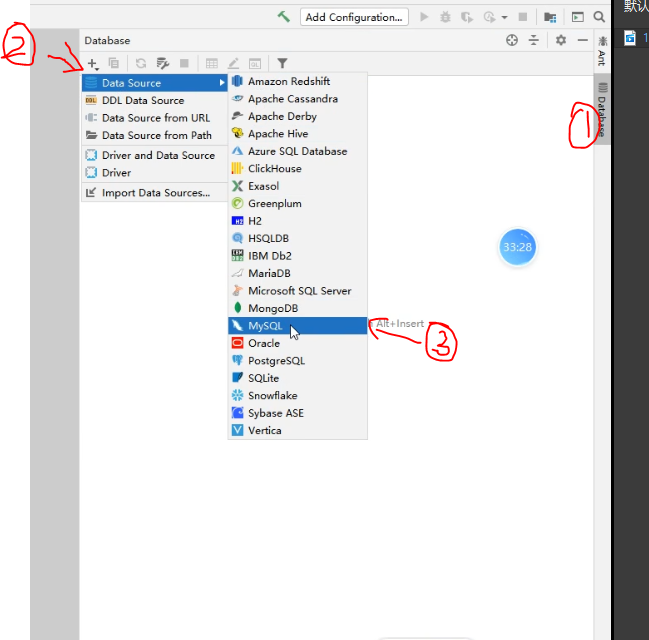Select Microsoft SQL Server

[x=298, y=291]
